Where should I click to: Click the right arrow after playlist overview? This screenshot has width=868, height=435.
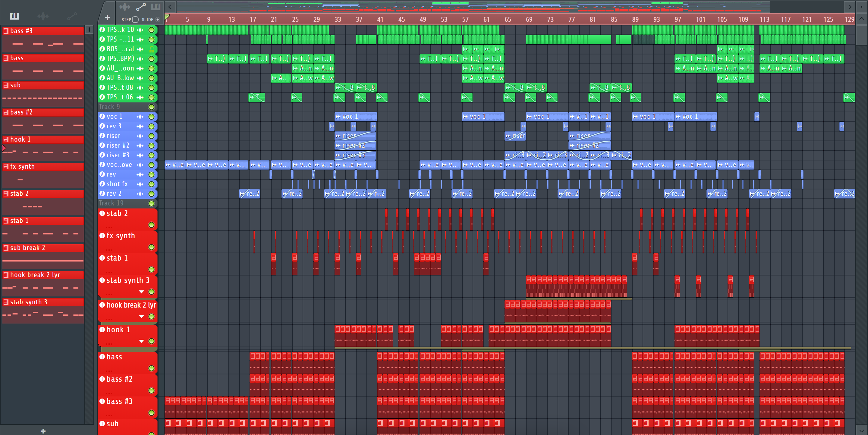[x=850, y=7]
